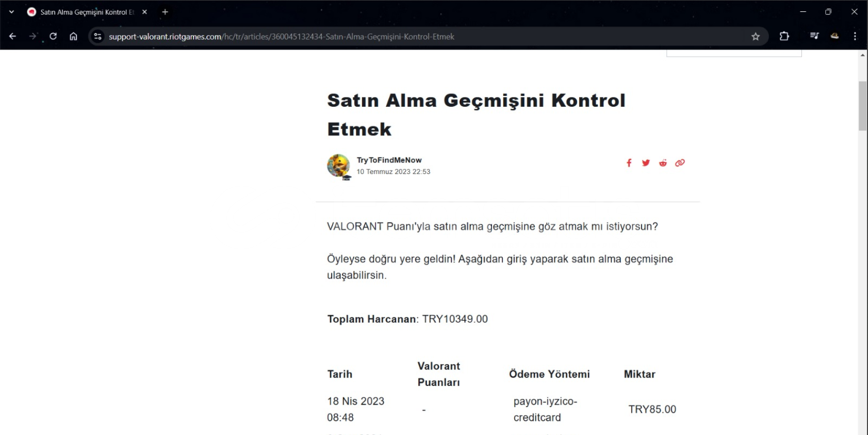Open the browser extensions menu
Screen dimensions: 868x435
[784, 36]
